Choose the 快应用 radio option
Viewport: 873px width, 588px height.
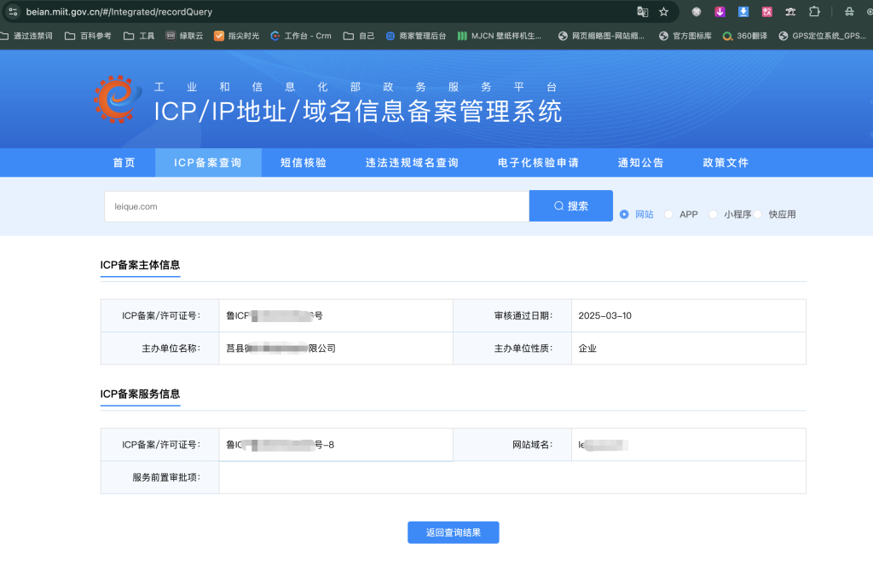click(758, 215)
